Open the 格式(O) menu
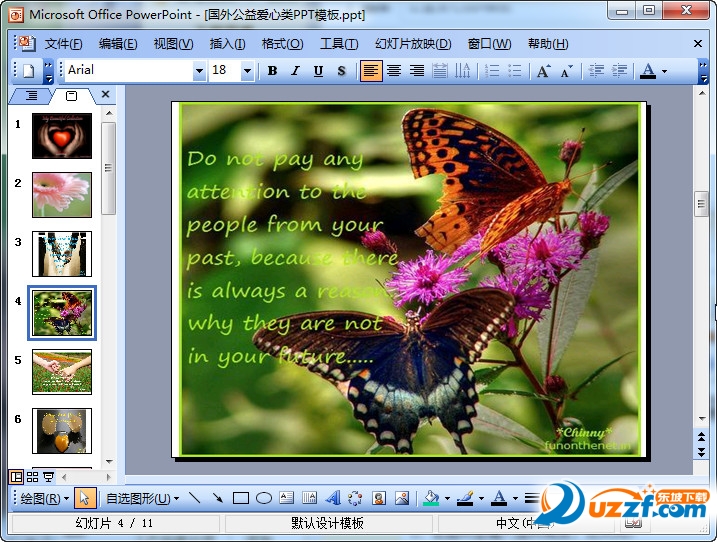The width and height of the screenshot is (717, 542). point(282,44)
